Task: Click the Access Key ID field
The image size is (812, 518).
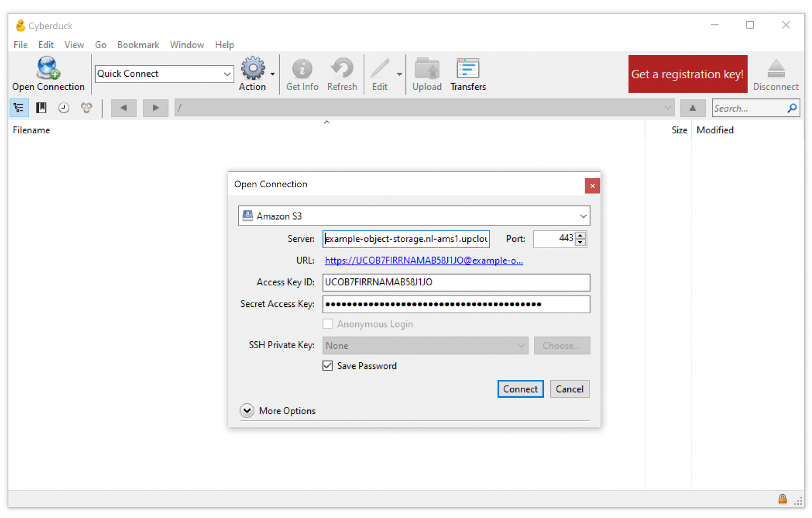Action: (x=456, y=282)
